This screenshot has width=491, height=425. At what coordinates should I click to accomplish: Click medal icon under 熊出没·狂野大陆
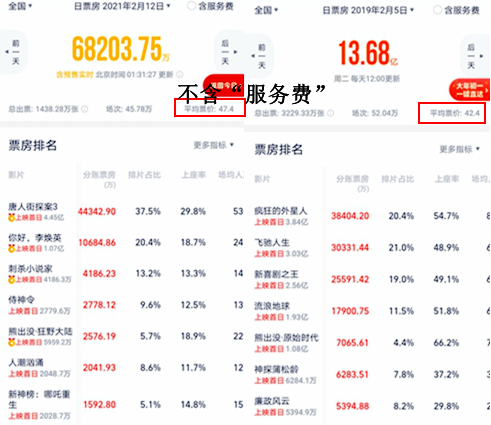pos(12,342)
